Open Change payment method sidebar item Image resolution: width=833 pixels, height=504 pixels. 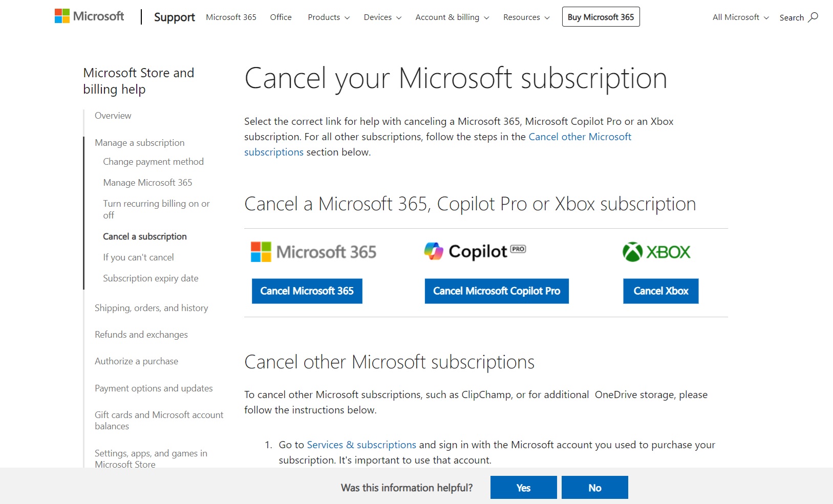tap(153, 162)
